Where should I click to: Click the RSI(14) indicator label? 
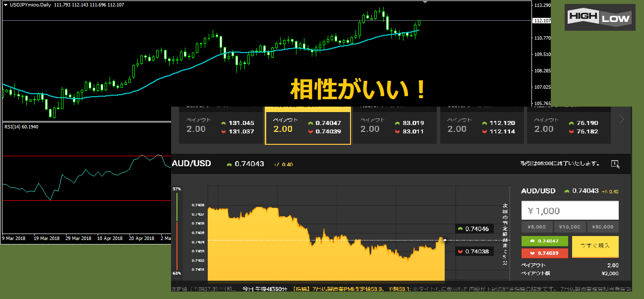coord(21,127)
